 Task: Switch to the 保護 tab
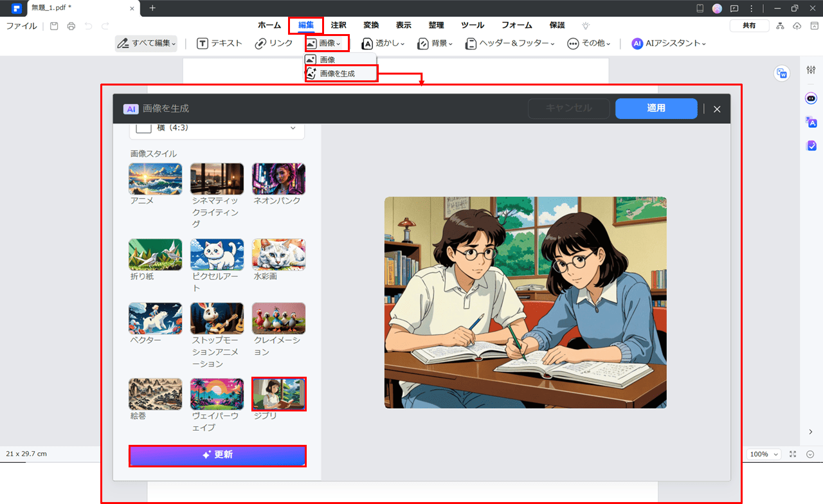point(557,25)
